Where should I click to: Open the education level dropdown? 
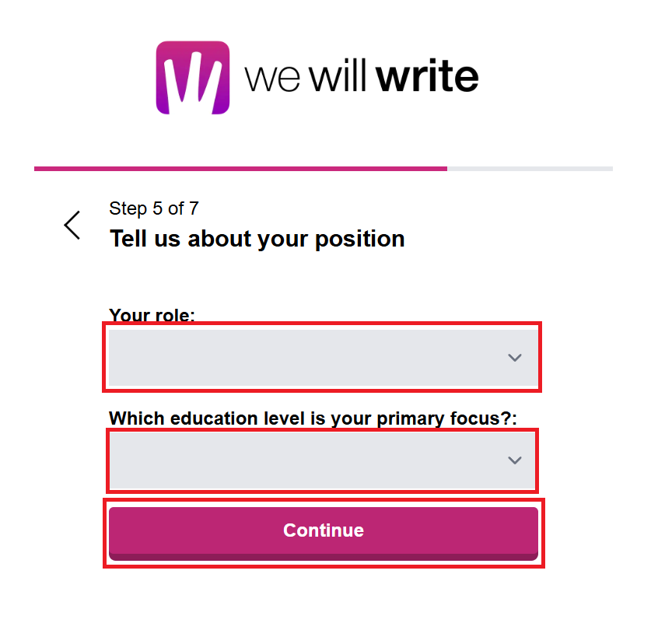click(311, 460)
